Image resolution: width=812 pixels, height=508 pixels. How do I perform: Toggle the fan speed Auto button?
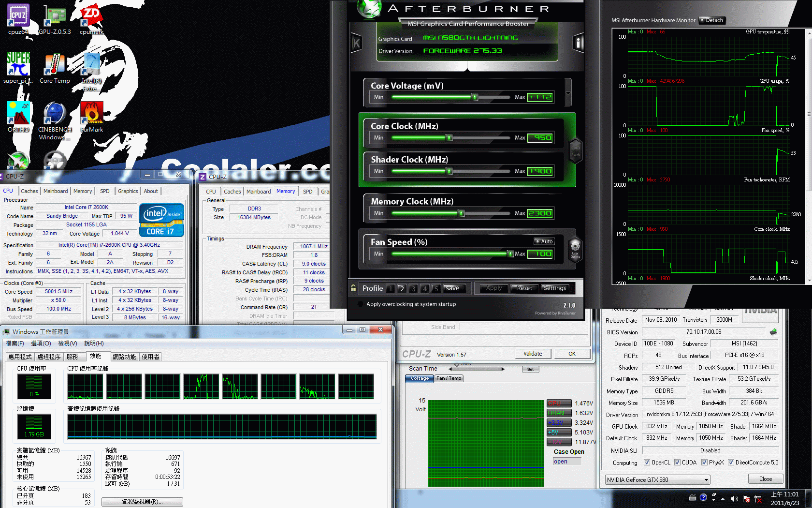point(544,241)
